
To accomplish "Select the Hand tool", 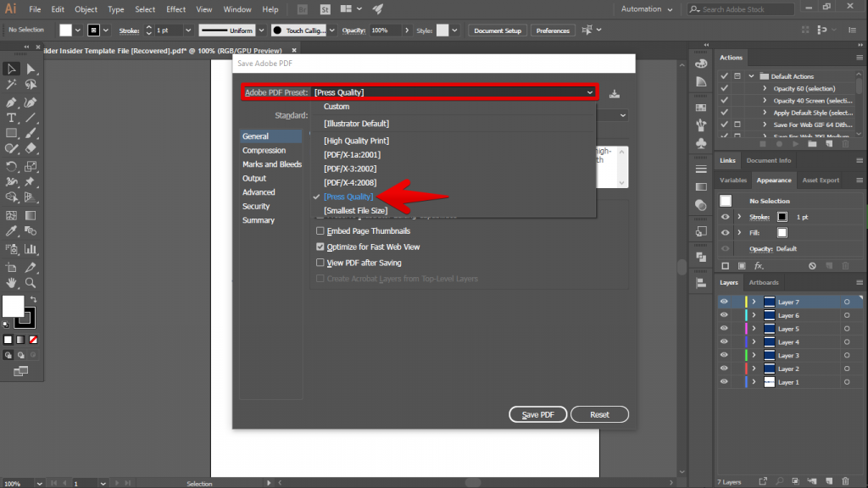I will (10, 281).
